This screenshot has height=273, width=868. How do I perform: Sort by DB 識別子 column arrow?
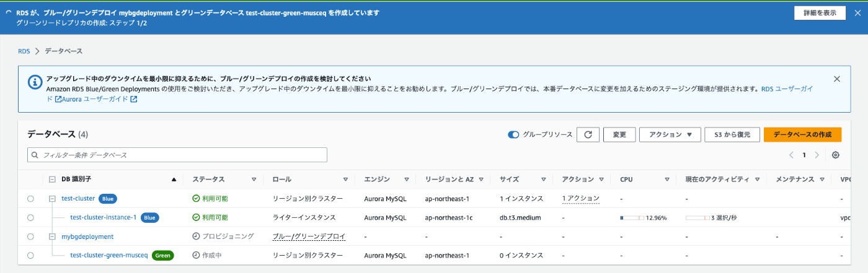click(174, 180)
